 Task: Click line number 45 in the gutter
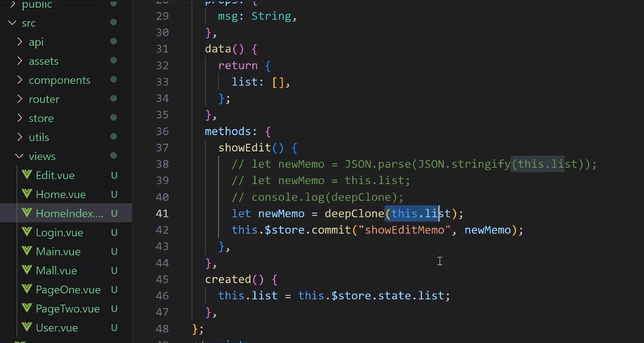(162, 280)
